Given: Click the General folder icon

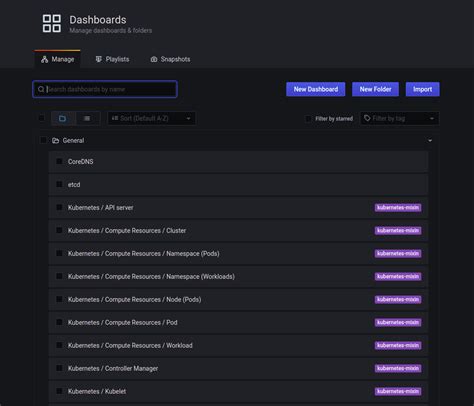Looking at the screenshot, I should [x=55, y=141].
